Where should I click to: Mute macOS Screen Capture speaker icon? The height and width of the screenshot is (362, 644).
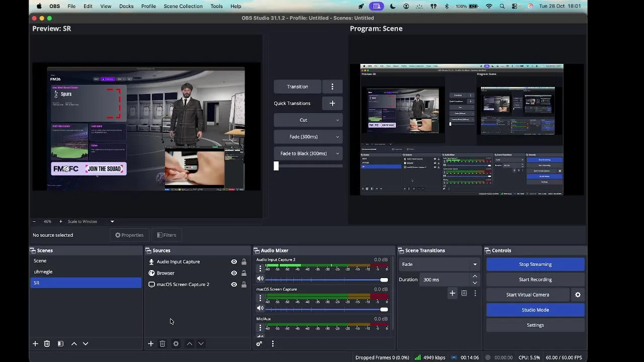[260, 308]
